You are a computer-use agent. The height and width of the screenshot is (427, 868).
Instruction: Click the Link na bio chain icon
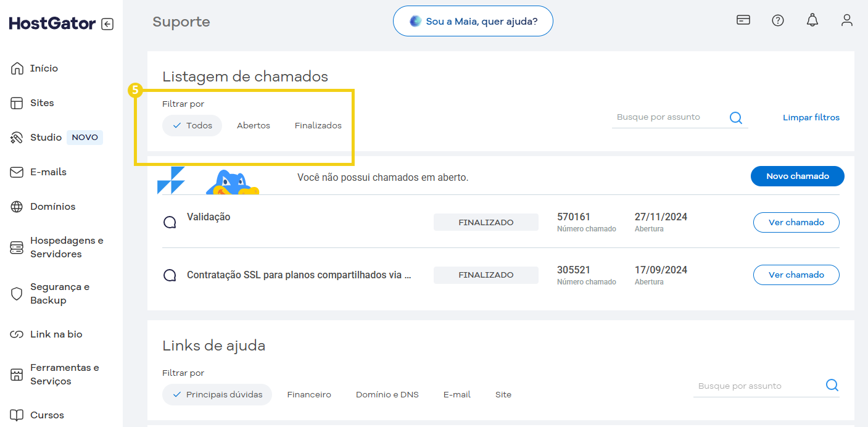pos(17,334)
